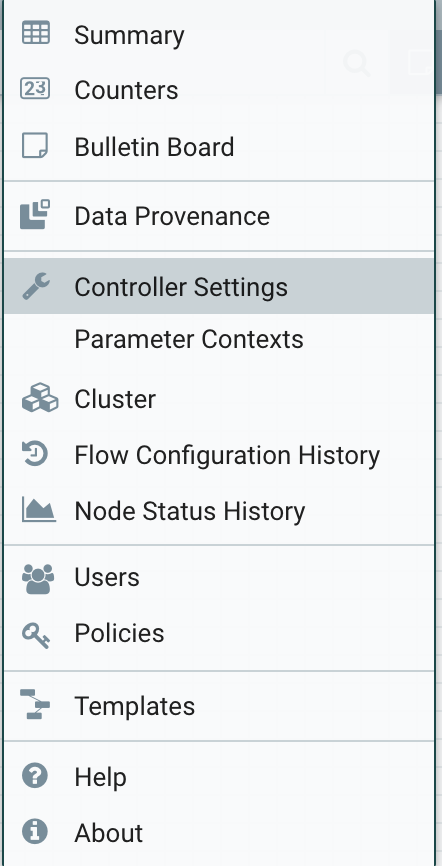
Task: Open the Data Provenance entry
Action: coord(219,215)
